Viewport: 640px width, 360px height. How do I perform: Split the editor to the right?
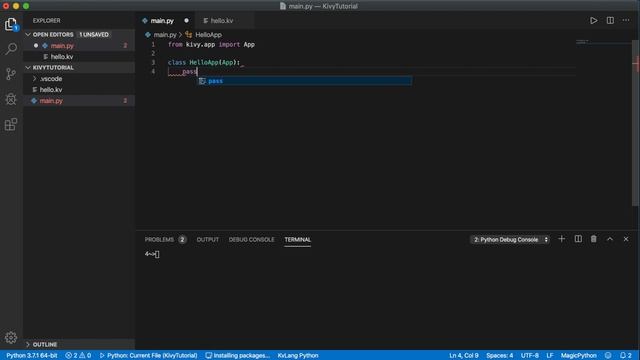click(610, 20)
